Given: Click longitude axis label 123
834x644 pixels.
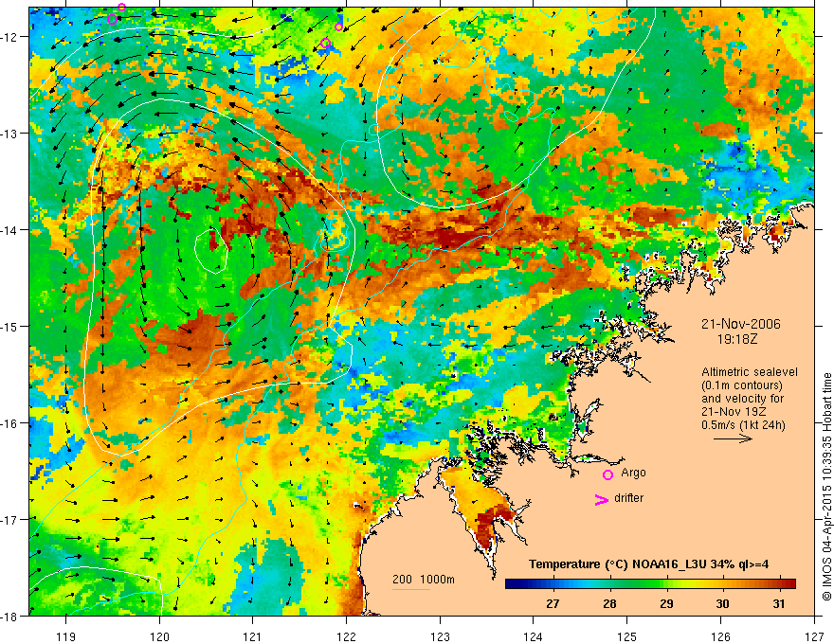Looking at the screenshot, I should pos(440,636).
